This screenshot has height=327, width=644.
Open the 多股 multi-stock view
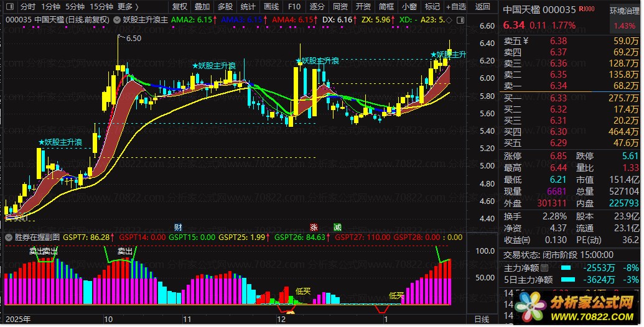tap(225, 7)
